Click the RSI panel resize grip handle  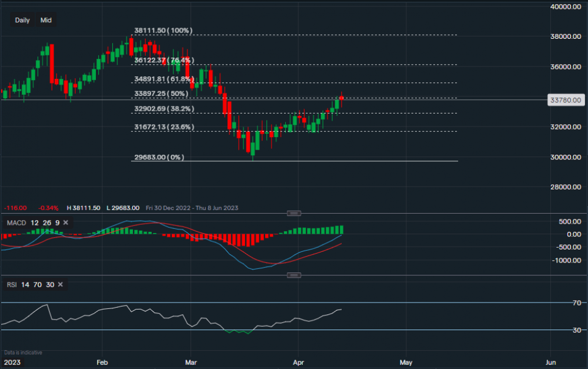click(293, 274)
